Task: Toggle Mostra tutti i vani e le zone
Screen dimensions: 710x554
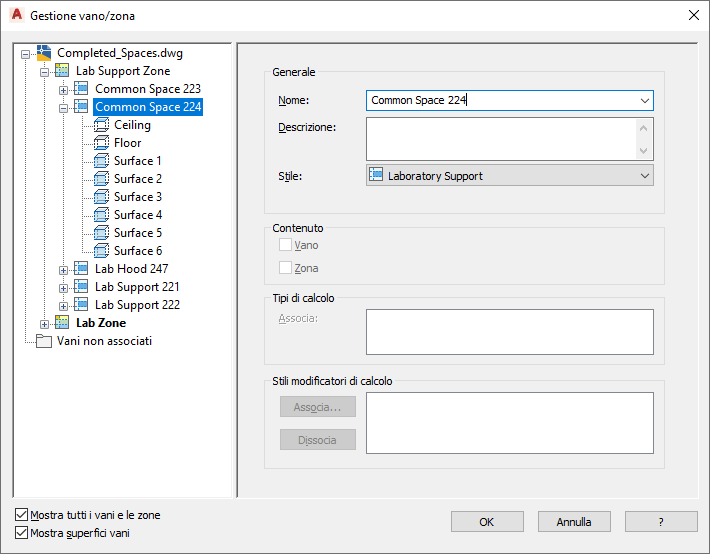Action: click(x=21, y=515)
